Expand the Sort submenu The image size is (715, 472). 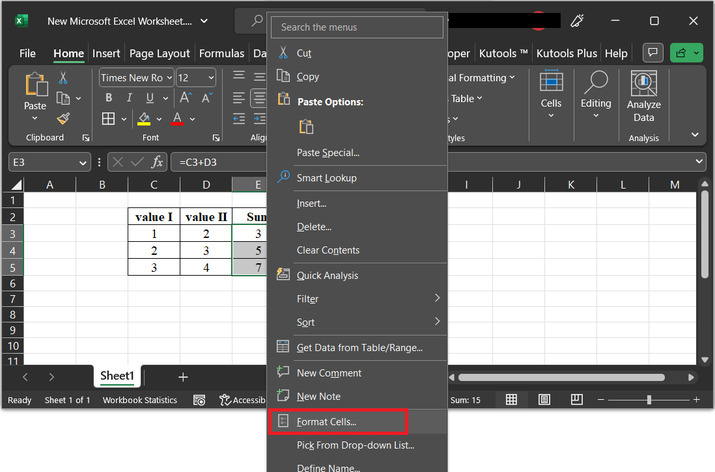[x=357, y=322]
